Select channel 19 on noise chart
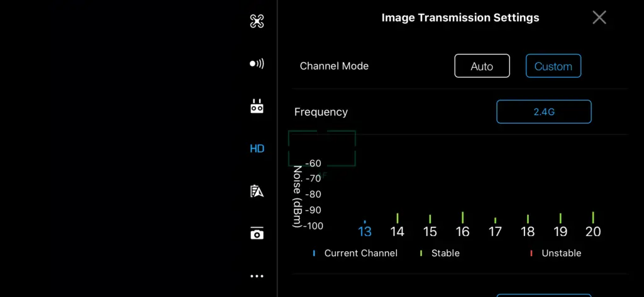The image size is (644, 297). pyautogui.click(x=560, y=231)
